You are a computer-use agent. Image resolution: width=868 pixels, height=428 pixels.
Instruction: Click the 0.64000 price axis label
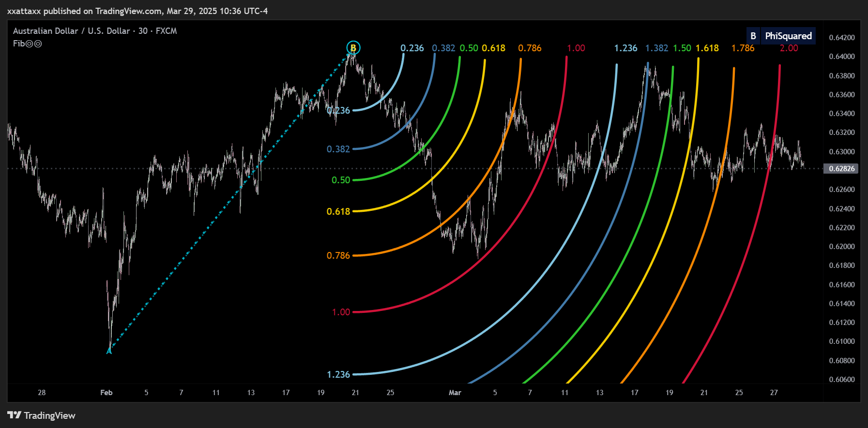coord(842,57)
